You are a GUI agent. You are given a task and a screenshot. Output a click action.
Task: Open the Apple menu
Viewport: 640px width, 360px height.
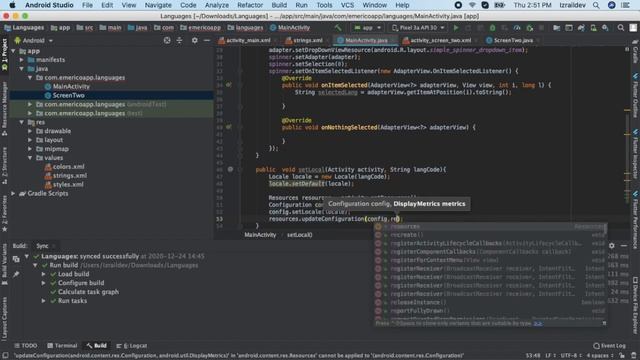pos(12,5)
